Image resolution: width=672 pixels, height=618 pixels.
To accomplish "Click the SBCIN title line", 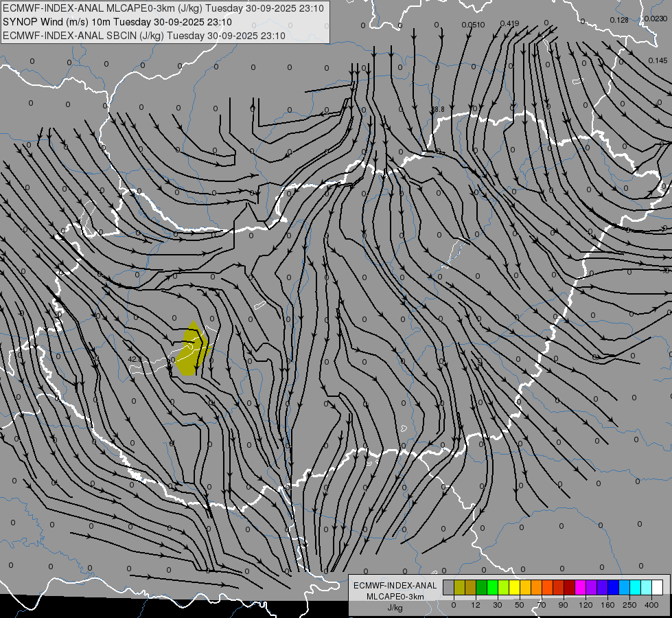I will 144,36.
